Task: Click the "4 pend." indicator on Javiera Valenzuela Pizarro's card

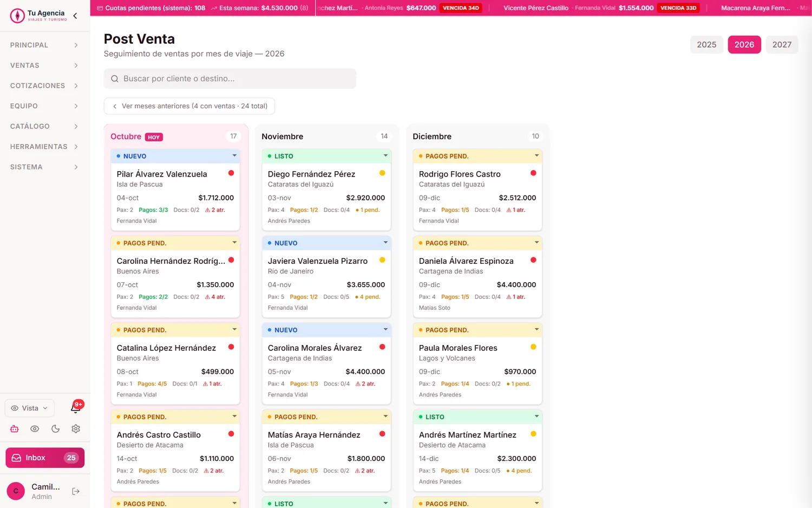Action: click(x=368, y=297)
